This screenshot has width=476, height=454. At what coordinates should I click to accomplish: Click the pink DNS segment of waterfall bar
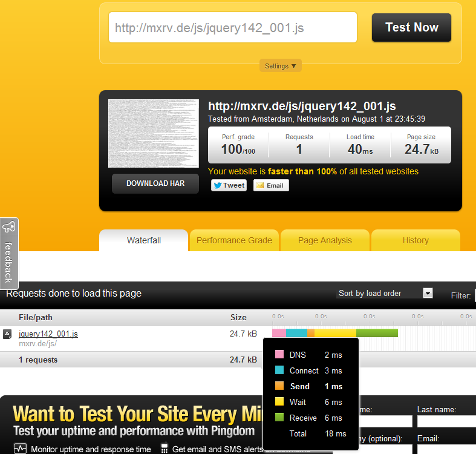279,333
